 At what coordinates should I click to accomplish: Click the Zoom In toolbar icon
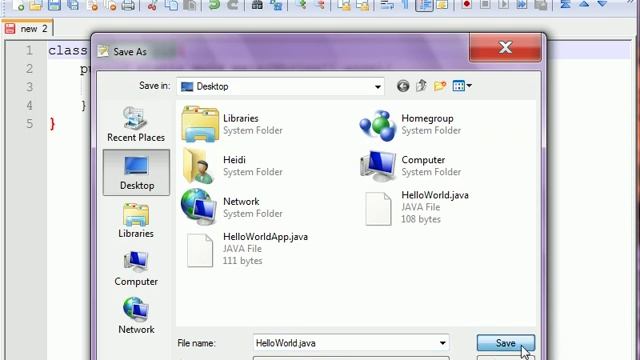302,4
